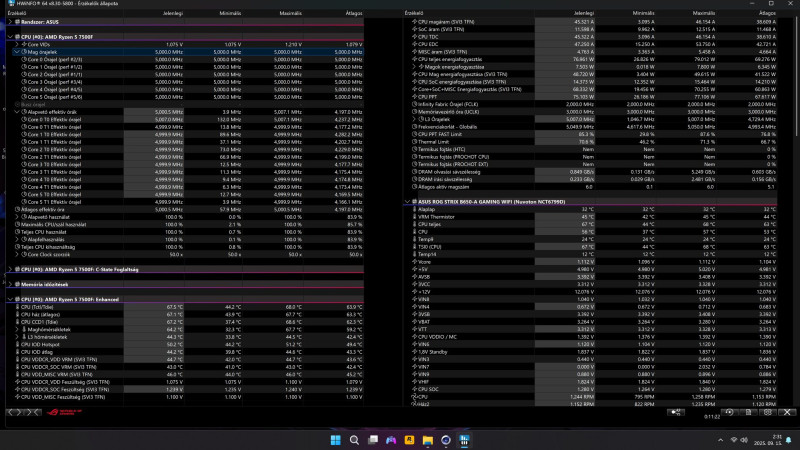The height and width of the screenshot is (450, 800).
Task: Collapse the CPU [#0]: AMD Ryzen 5 7500F group
Action: [x=10, y=37]
